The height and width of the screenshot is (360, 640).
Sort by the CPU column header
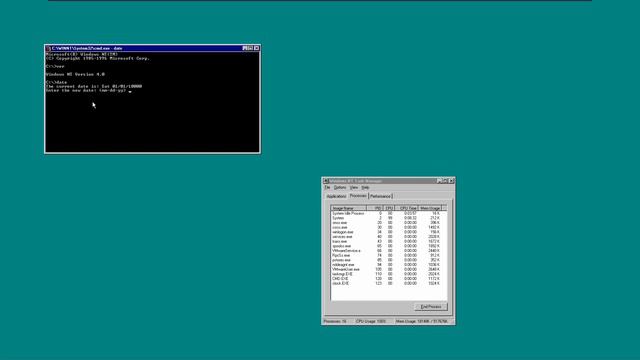pyautogui.click(x=389, y=208)
